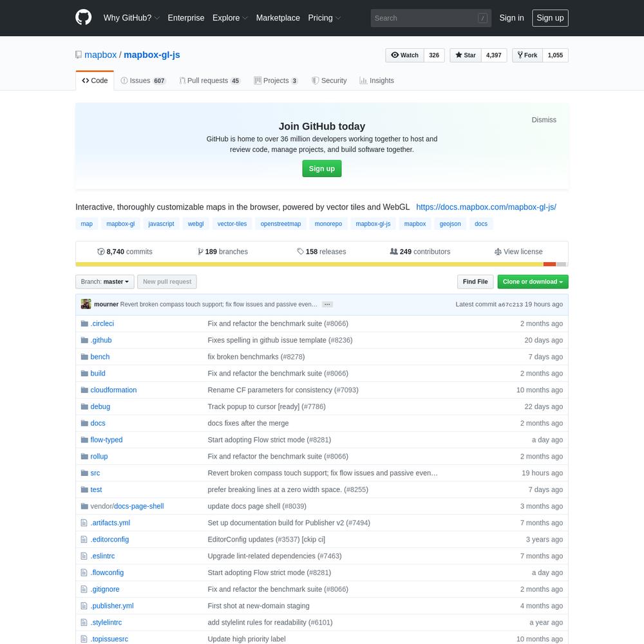The height and width of the screenshot is (644, 644).
Task: Click mourner's avatar thumbnail
Action: 86,304
